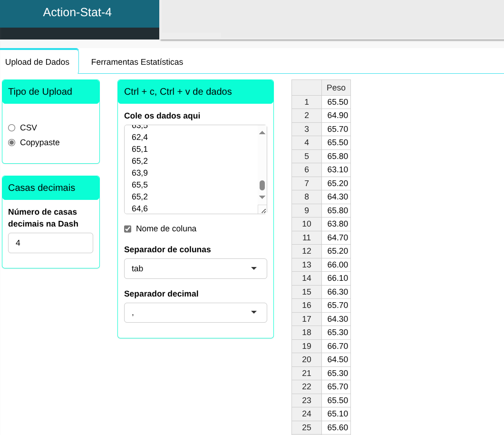The width and height of the screenshot is (504, 435).
Task: Click the Action-Stat-4 header title
Action: [x=78, y=12]
